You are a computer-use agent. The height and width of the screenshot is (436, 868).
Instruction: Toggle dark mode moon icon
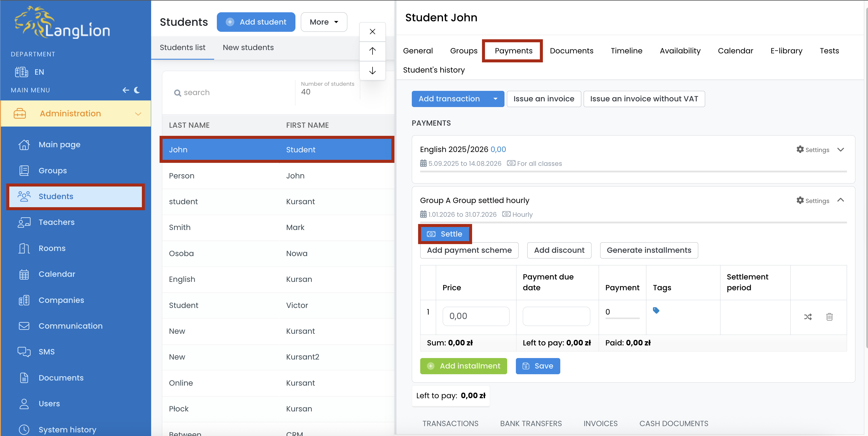(137, 90)
